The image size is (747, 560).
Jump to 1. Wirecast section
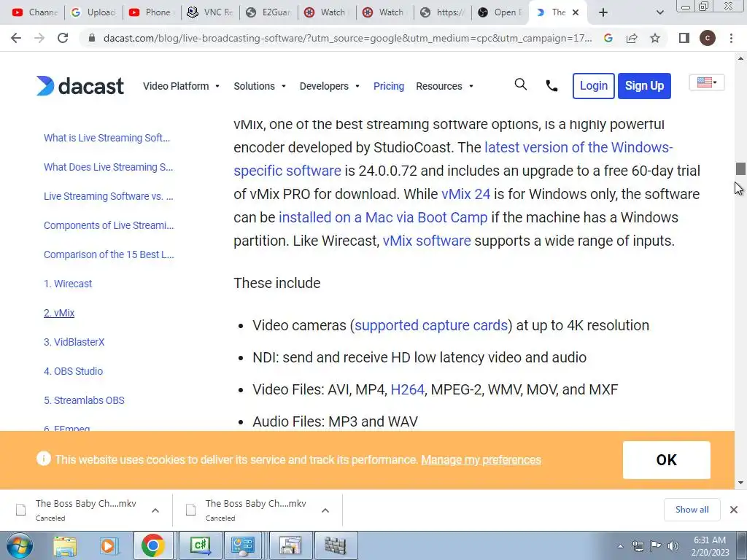pyautogui.click(x=68, y=284)
